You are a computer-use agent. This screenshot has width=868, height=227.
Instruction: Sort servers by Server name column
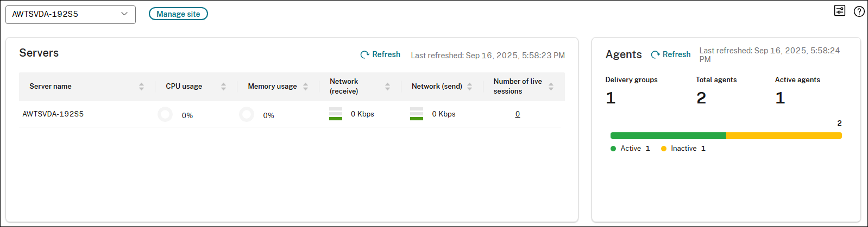coord(141,87)
